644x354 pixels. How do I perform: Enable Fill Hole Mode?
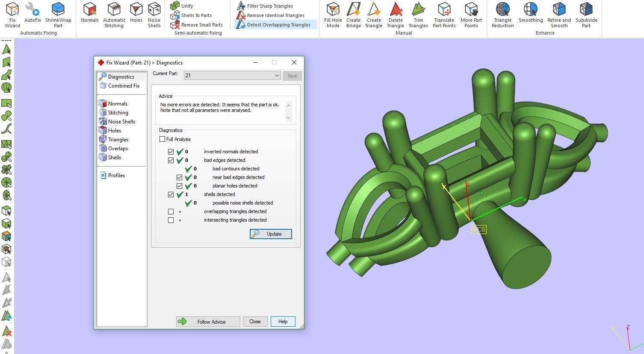pyautogui.click(x=333, y=15)
